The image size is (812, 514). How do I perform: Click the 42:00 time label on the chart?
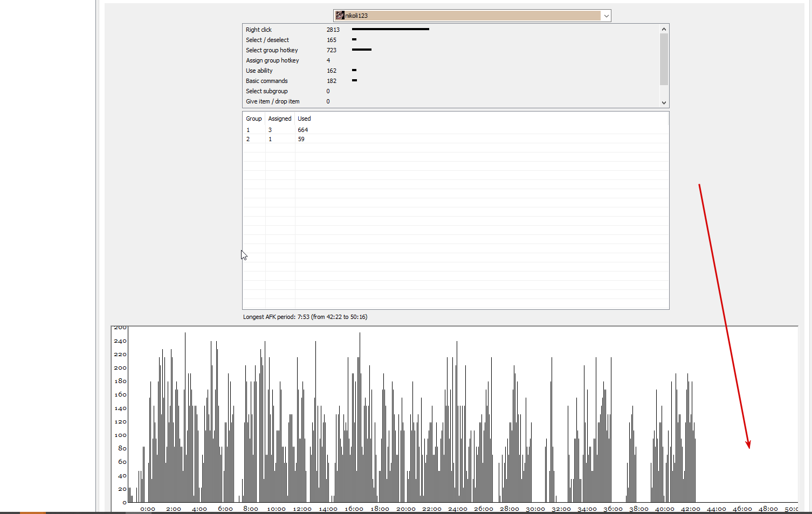(691, 509)
